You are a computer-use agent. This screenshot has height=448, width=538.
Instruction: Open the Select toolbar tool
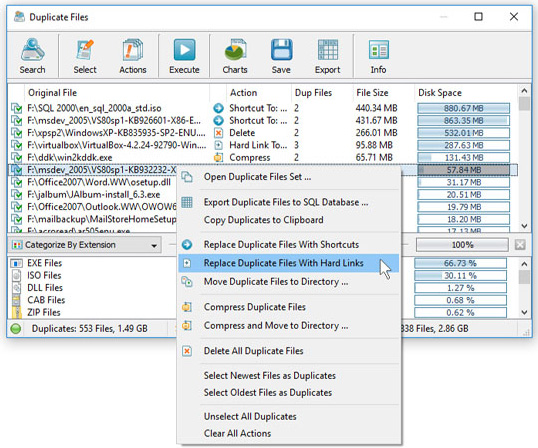click(85, 56)
